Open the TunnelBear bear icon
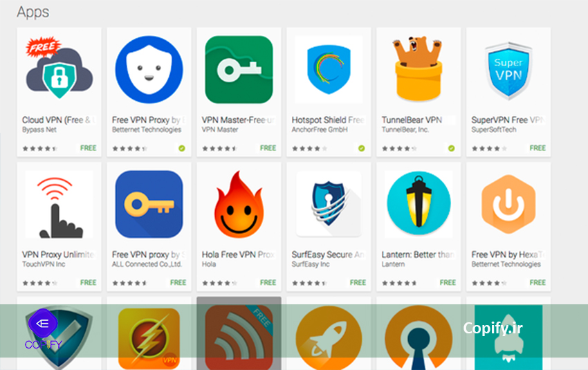Image resolution: width=588 pixels, height=370 pixels. [419, 68]
